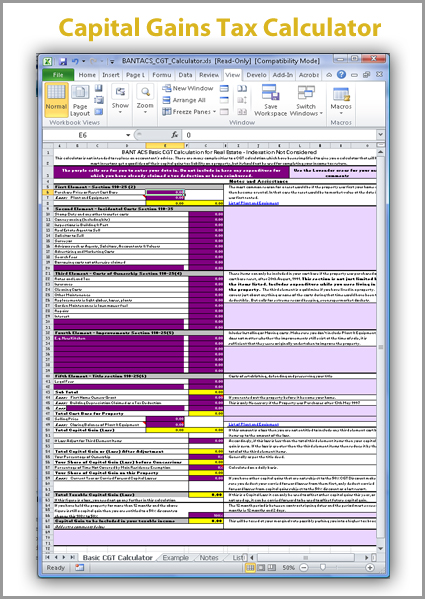The image size is (425, 599).
Task: Select the Basic CGT Calculator sheet tab
Action: tap(118, 558)
